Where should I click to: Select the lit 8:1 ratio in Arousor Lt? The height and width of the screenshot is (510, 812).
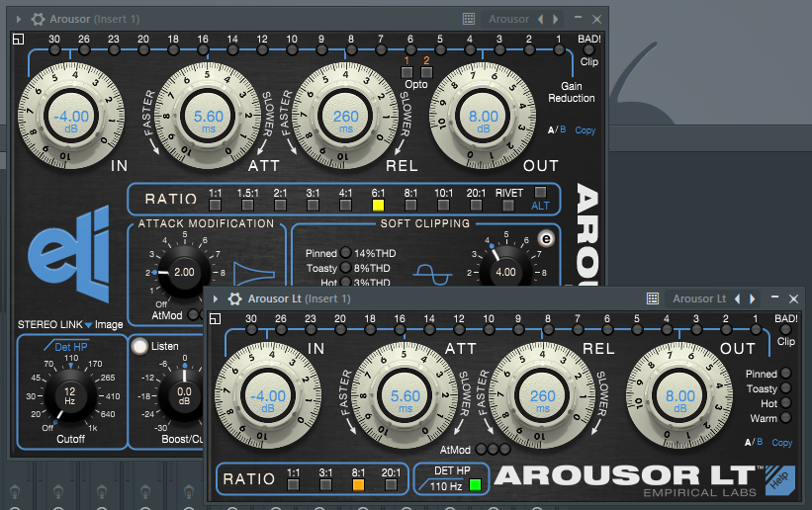click(358, 484)
